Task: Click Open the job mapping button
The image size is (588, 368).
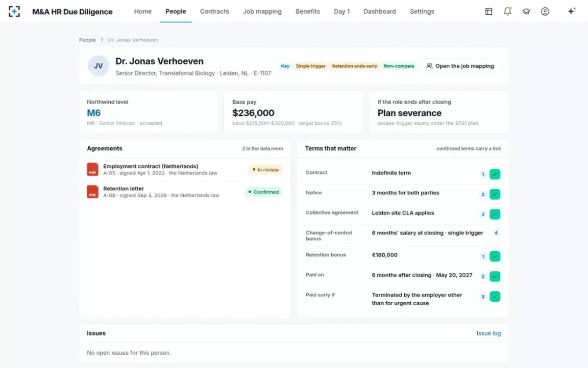Action: pos(460,66)
